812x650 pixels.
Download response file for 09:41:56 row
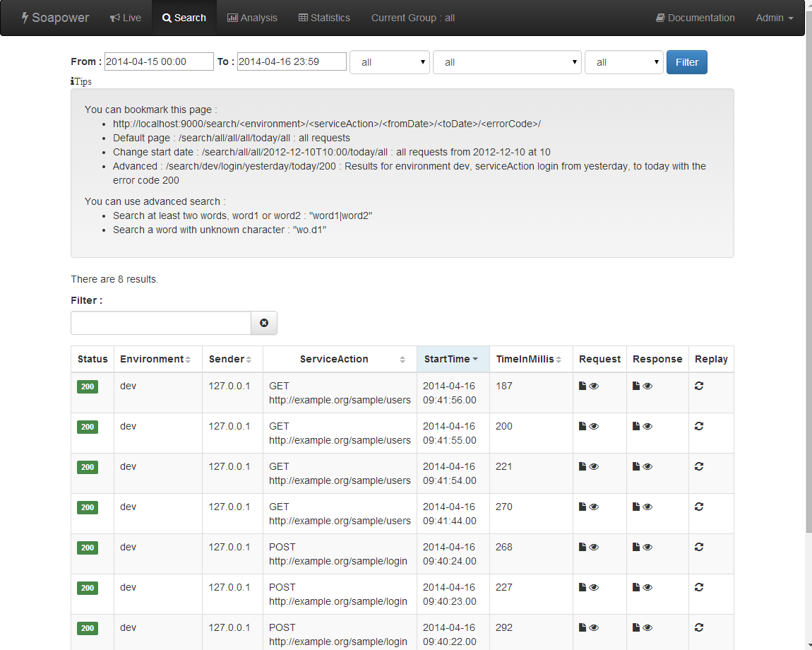click(x=636, y=386)
